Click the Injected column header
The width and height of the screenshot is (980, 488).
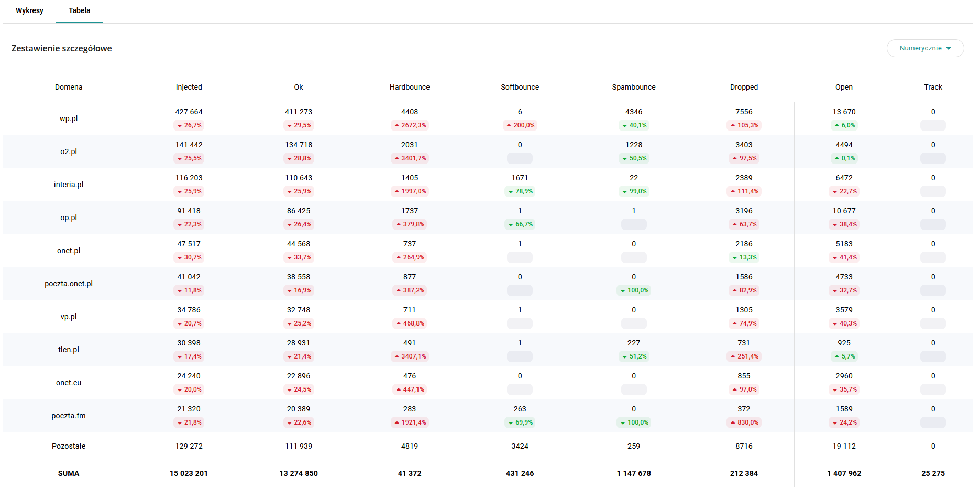click(189, 87)
